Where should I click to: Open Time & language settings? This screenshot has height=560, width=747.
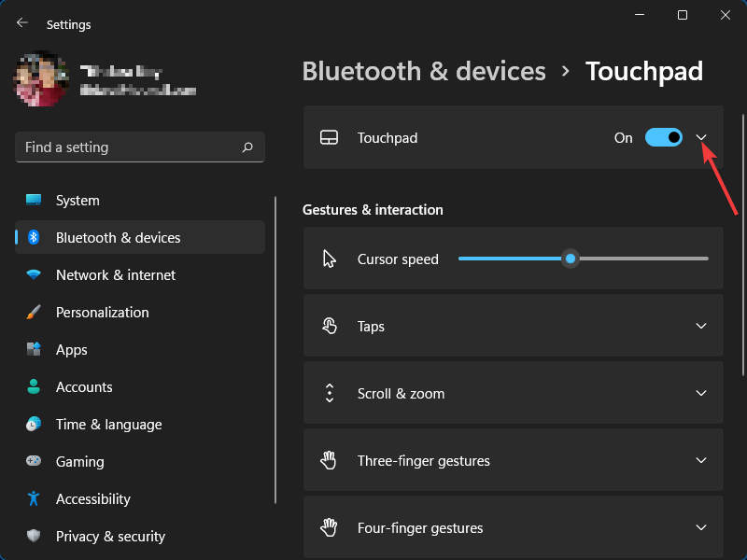[x=108, y=425]
